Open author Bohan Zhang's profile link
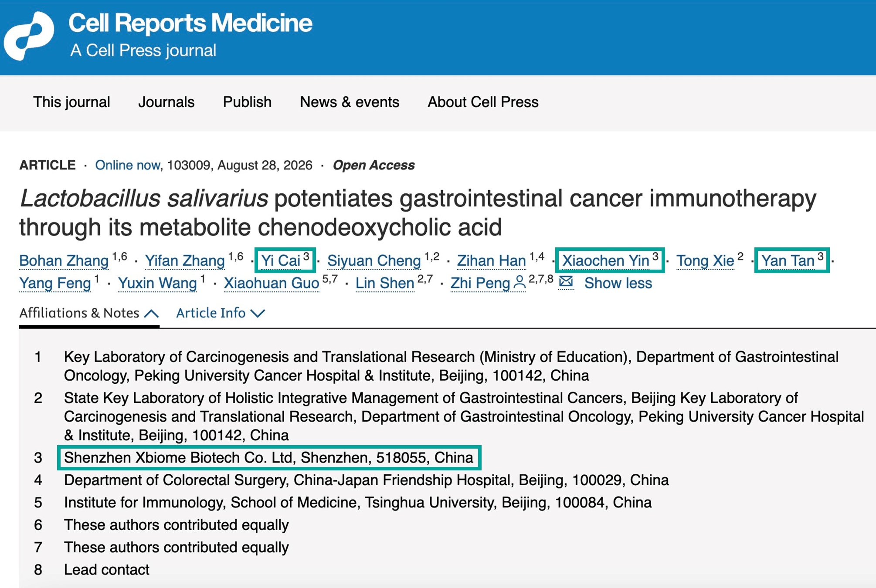The image size is (876, 588). click(x=64, y=260)
